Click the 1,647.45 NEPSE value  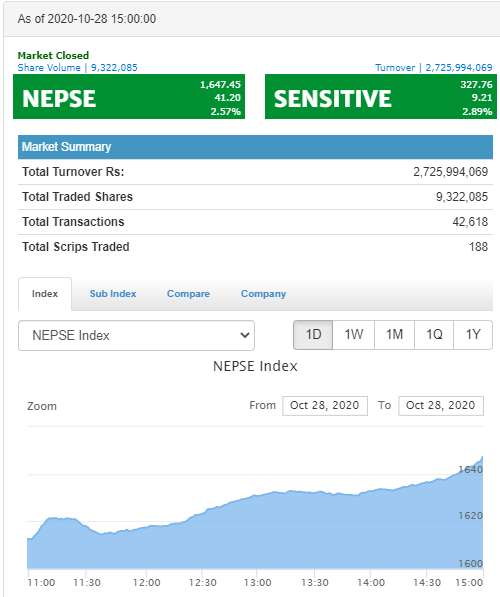[220, 85]
